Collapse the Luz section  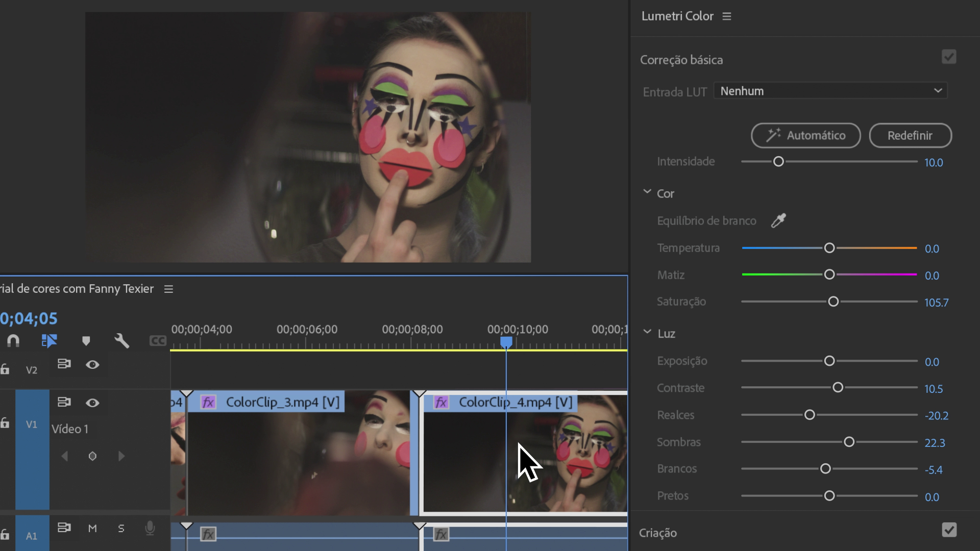tap(647, 332)
